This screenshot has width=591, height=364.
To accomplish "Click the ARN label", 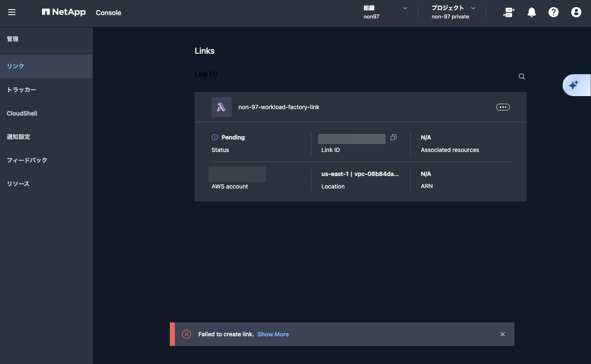I will coord(427,186).
